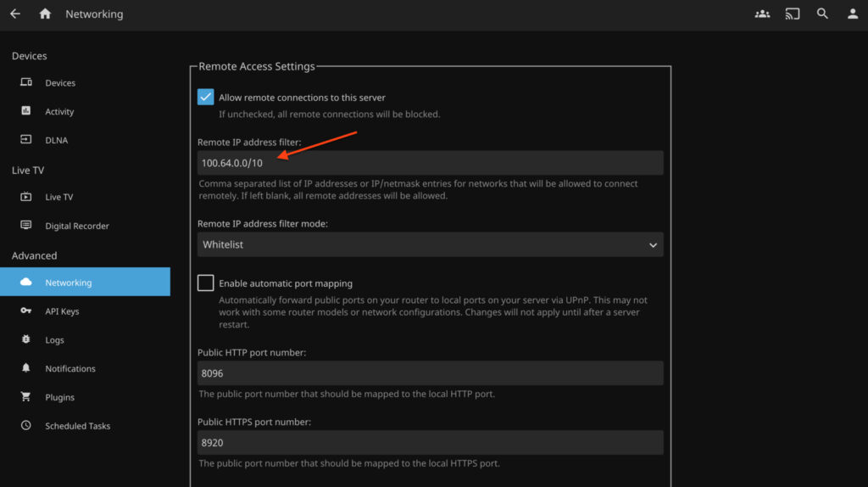Viewport: 868px width, 487px height.
Task: Select Activity from sidebar menu
Action: click(x=59, y=112)
